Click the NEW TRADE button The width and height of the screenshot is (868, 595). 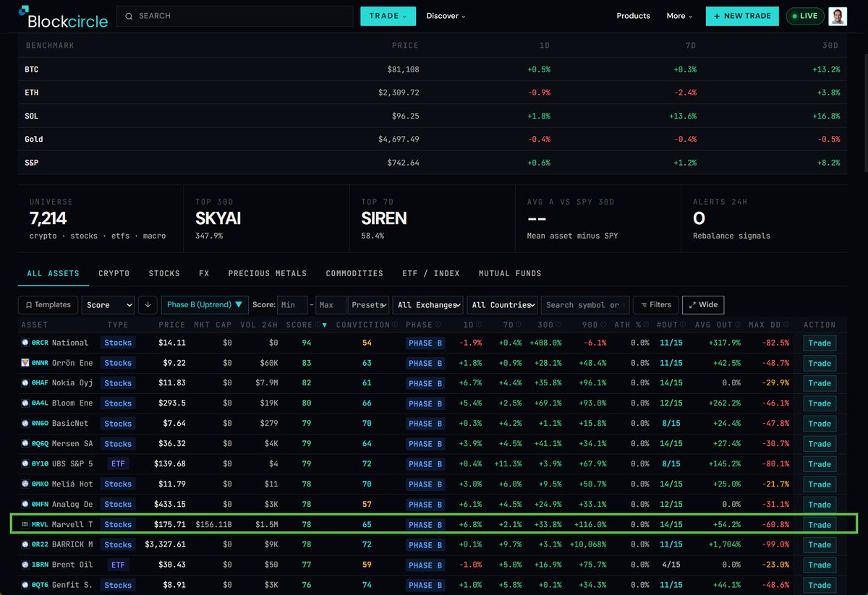pyautogui.click(x=742, y=16)
